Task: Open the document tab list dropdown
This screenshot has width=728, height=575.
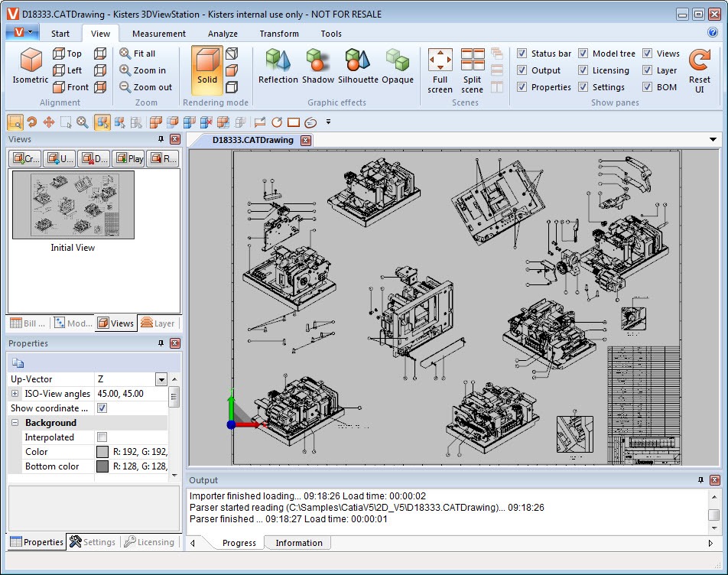Action: pyautogui.click(x=713, y=140)
